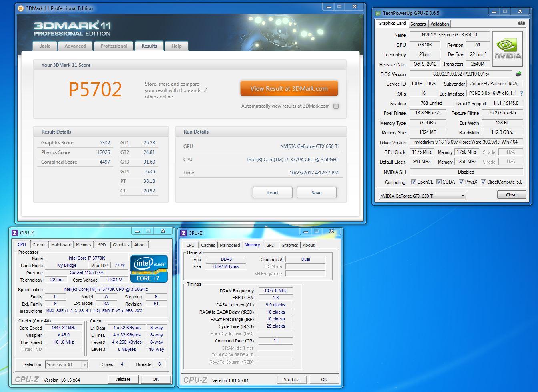The width and height of the screenshot is (538, 392).
Task: Select the GPU-Z Graphics Card tab
Action: (x=392, y=23)
